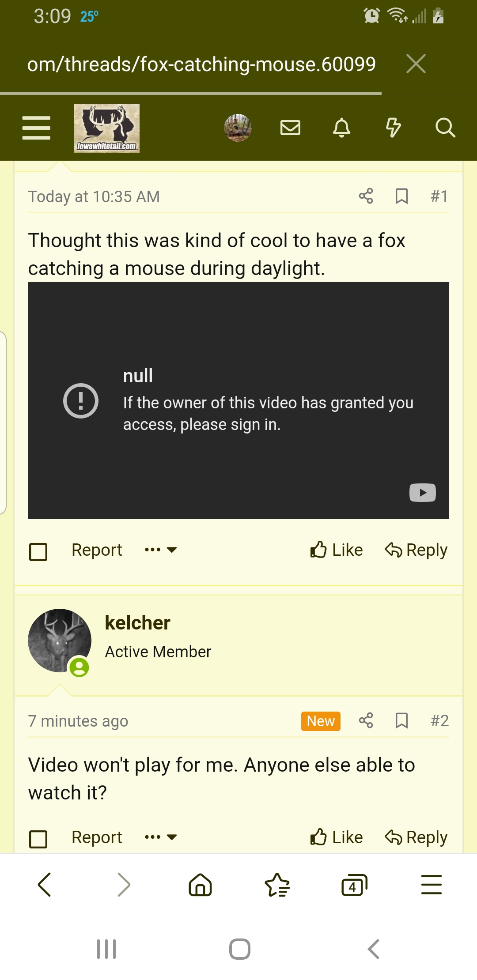Open the alerts bell icon

[341, 128]
